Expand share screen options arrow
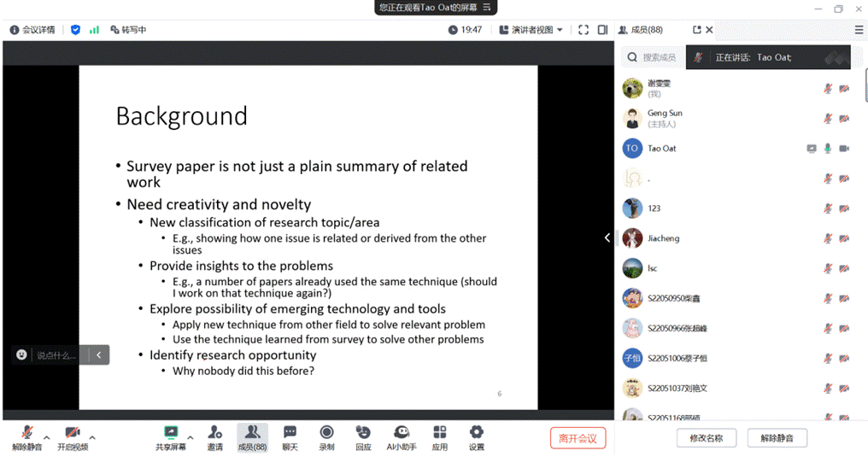Viewport: 868px width, 457px height. coord(190,438)
